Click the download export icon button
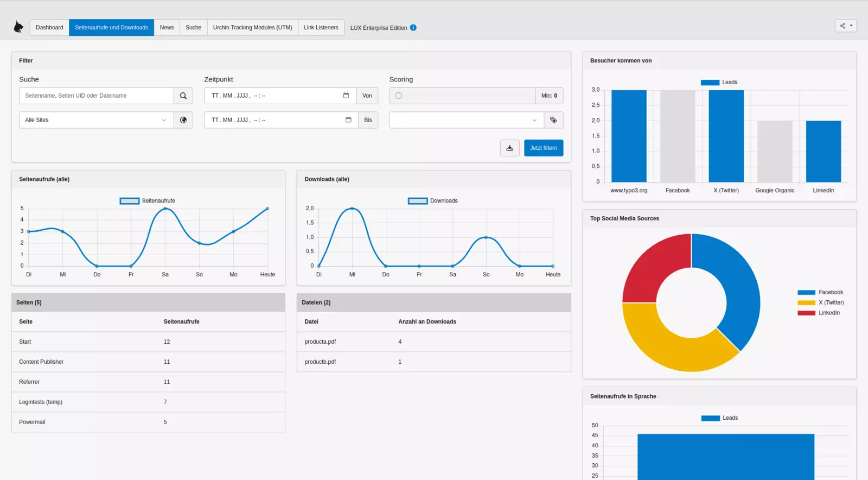 pyautogui.click(x=510, y=148)
